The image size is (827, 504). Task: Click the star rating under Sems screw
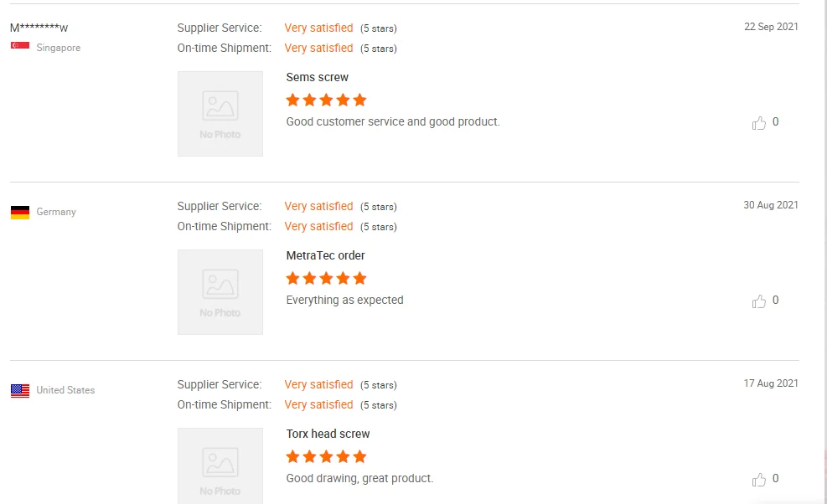click(326, 100)
